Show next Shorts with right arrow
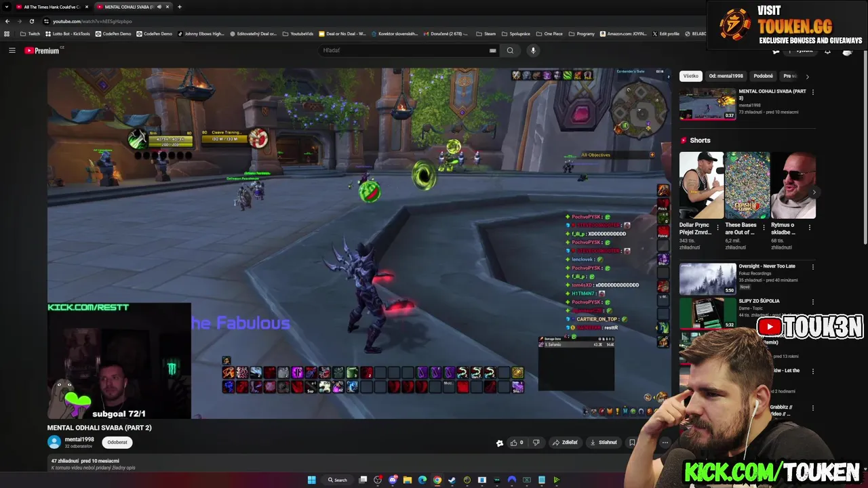The height and width of the screenshot is (488, 868). (814, 192)
